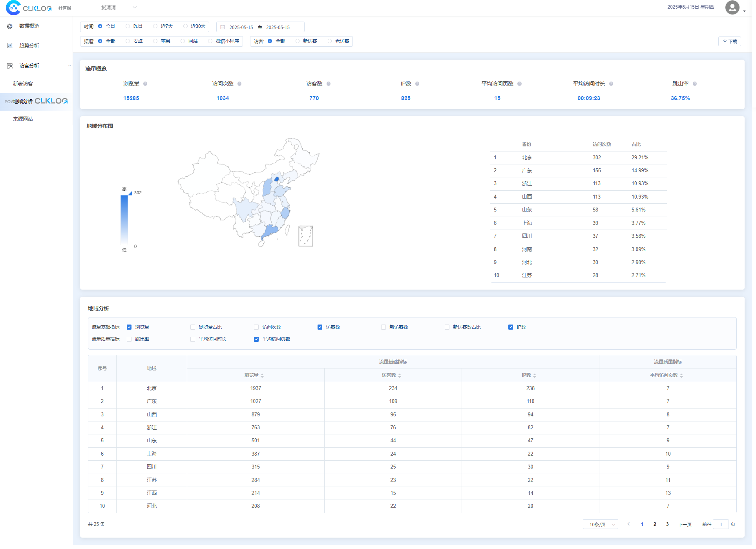The width and height of the screenshot is (756, 549).
Task: Open 新老访客 in the sidebar
Action: click(x=23, y=84)
